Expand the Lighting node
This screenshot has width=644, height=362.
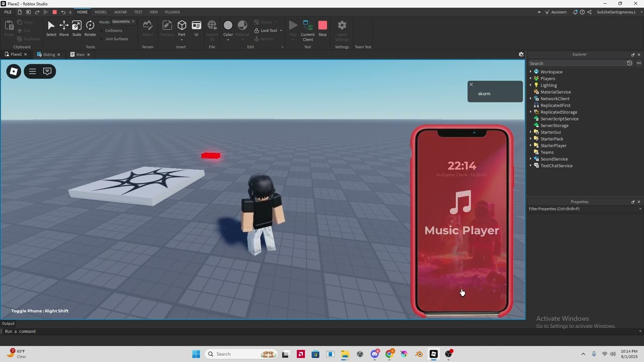[530, 85]
